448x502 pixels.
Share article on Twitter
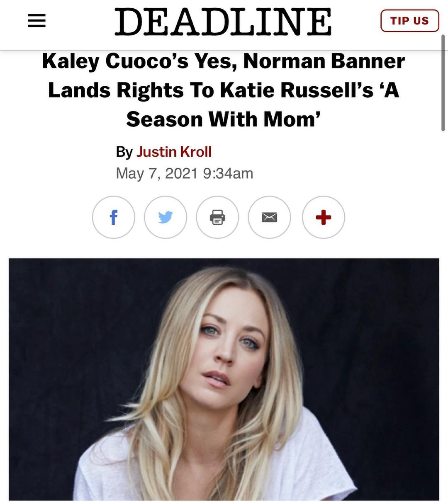(166, 217)
